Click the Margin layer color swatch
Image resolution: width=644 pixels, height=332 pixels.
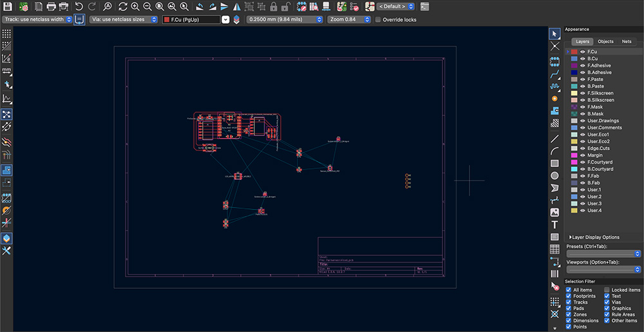[x=574, y=155]
